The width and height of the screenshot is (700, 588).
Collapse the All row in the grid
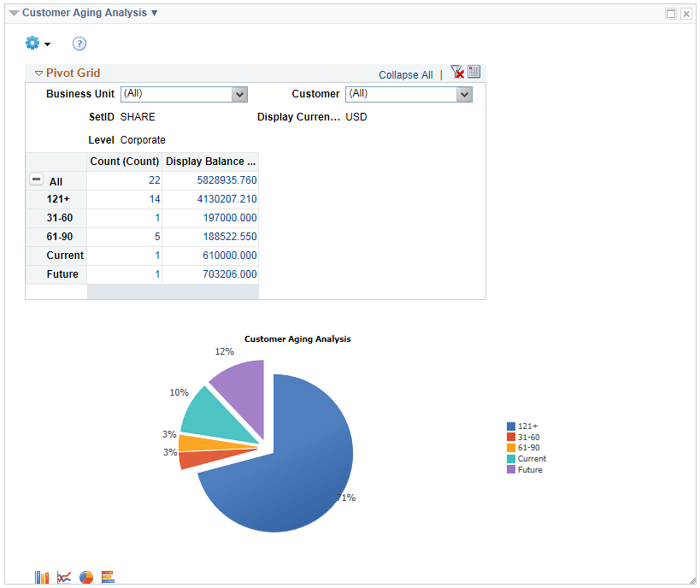[36, 179]
